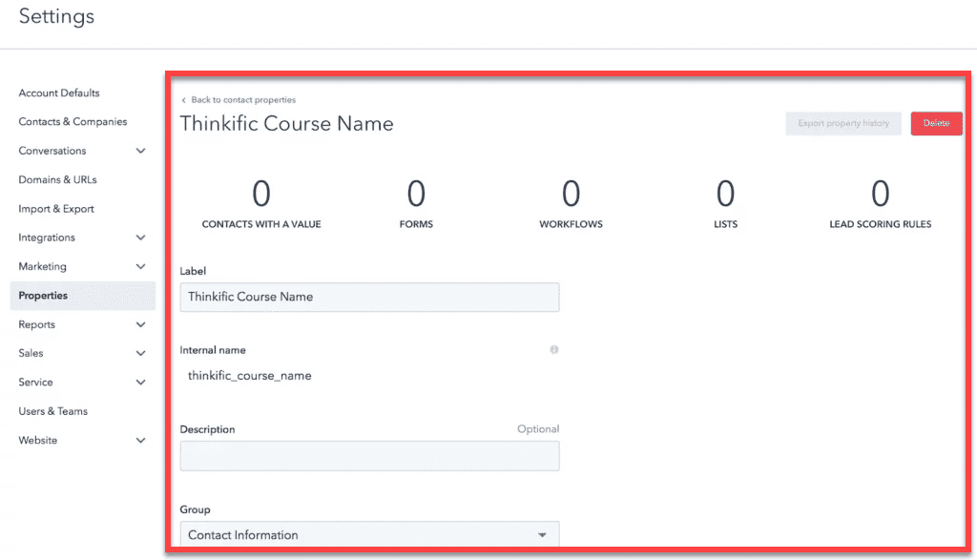Expand the Service sidebar section
This screenshot has height=560, width=977.
[141, 383]
